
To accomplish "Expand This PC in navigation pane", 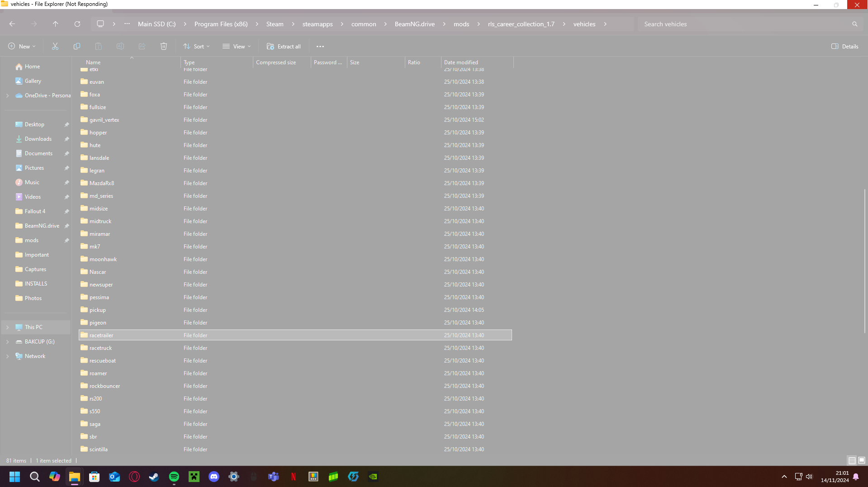I will pos(7,327).
